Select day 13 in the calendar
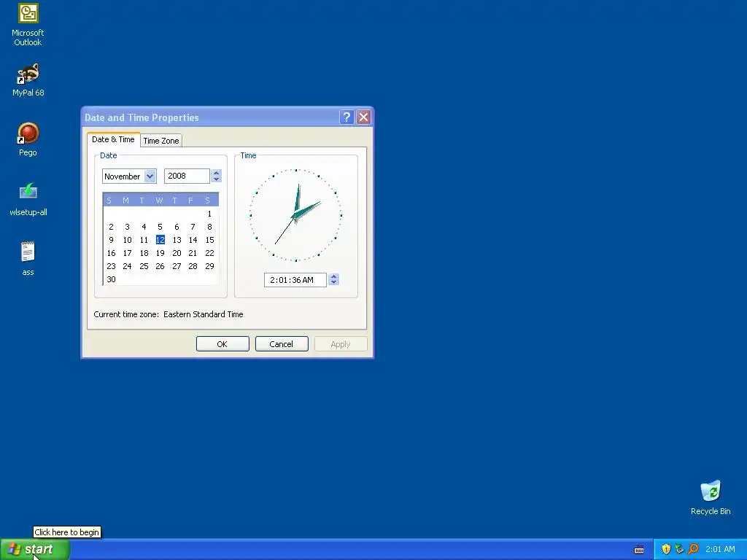Image resolution: width=747 pixels, height=560 pixels. tap(177, 240)
